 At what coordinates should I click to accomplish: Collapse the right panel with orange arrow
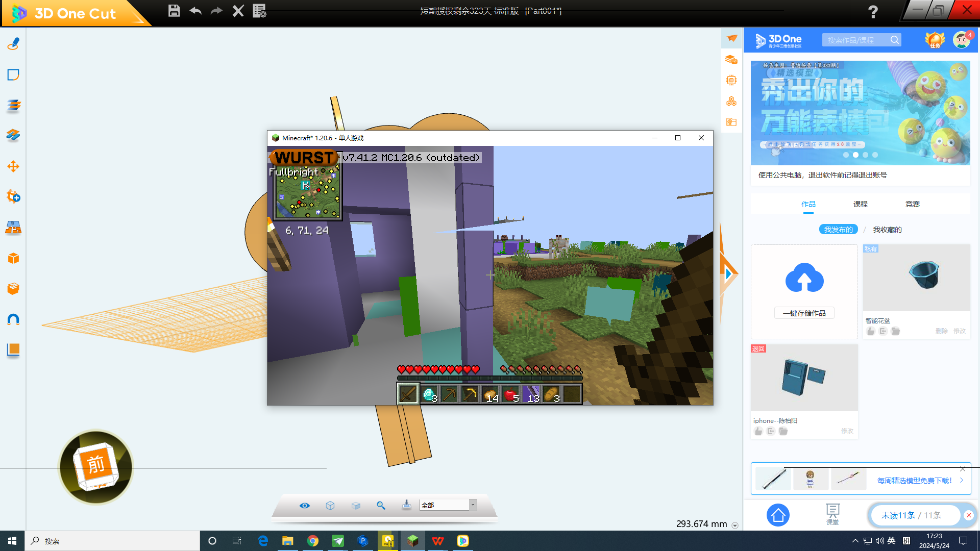tap(728, 274)
